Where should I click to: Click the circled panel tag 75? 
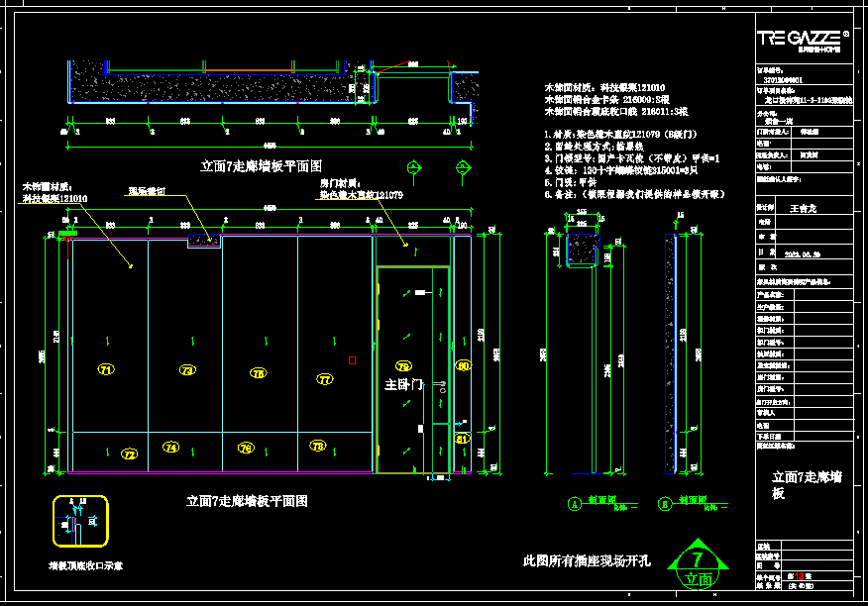pyautogui.click(x=258, y=373)
